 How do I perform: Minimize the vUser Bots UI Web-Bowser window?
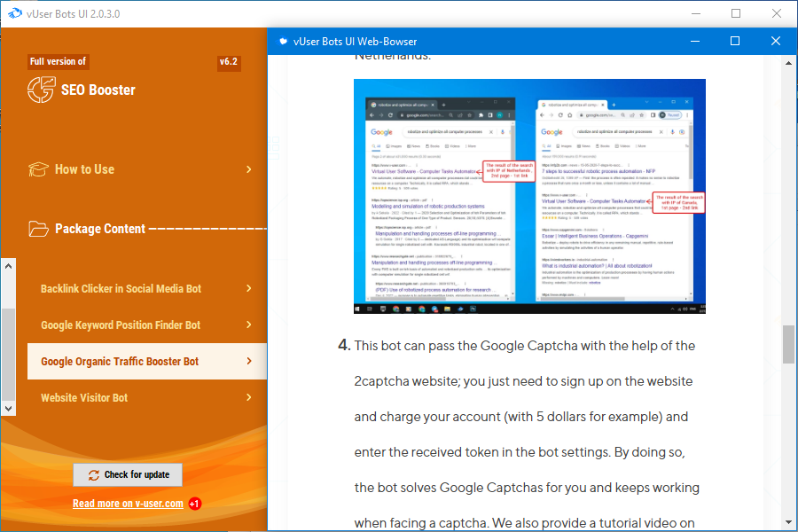coord(694,42)
